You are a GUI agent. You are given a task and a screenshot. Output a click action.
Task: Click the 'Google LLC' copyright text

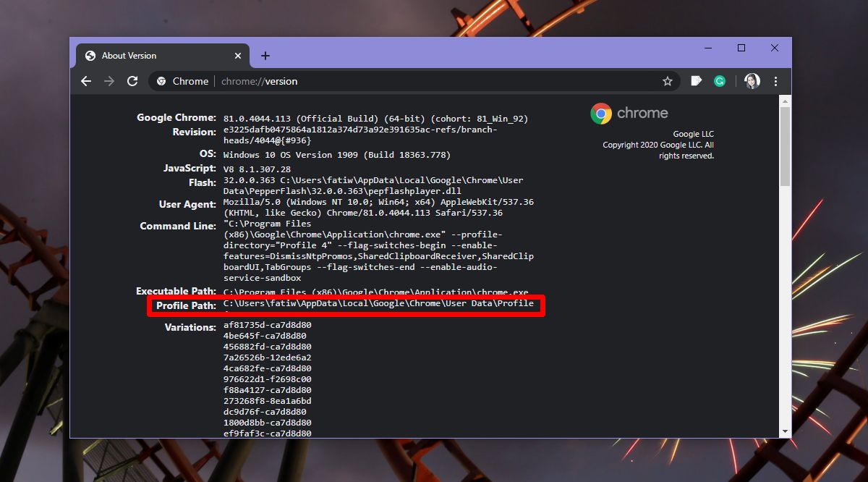693,134
